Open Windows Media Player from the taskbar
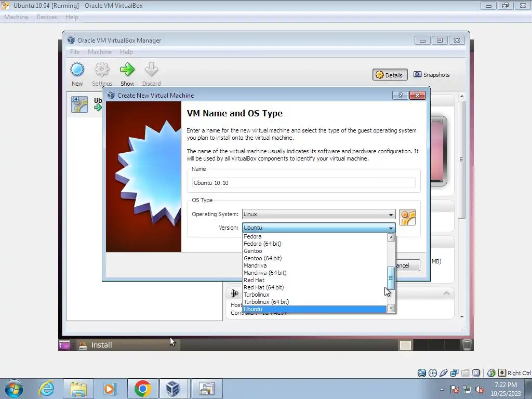 click(x=109, y=389)
